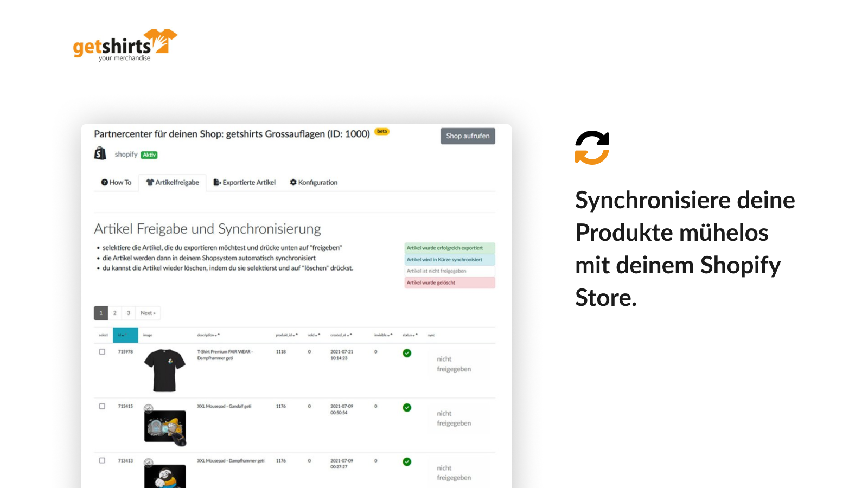Select the checkbox for item 713415
The width and height of the screenshot is (868, 488).
tap(102, 406)
